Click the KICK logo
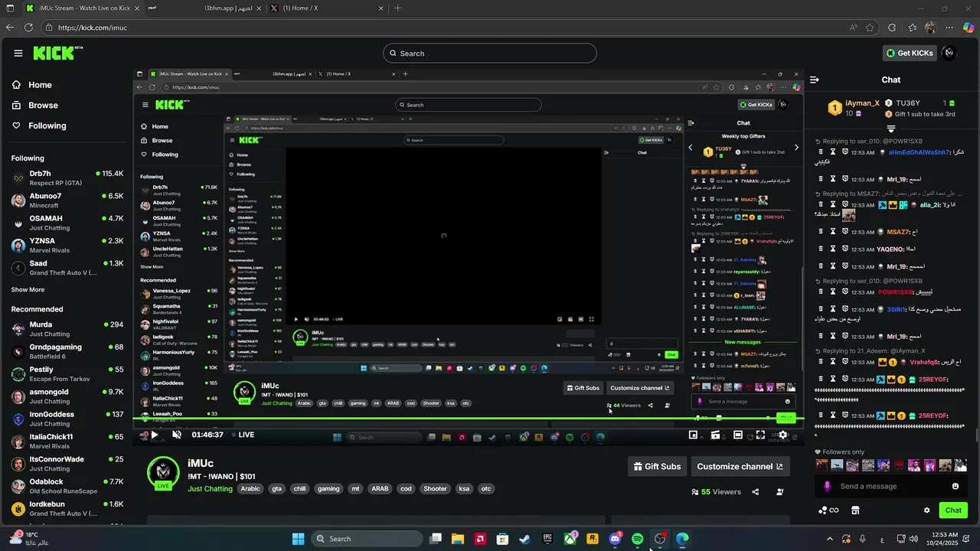 tap(58, 53)
